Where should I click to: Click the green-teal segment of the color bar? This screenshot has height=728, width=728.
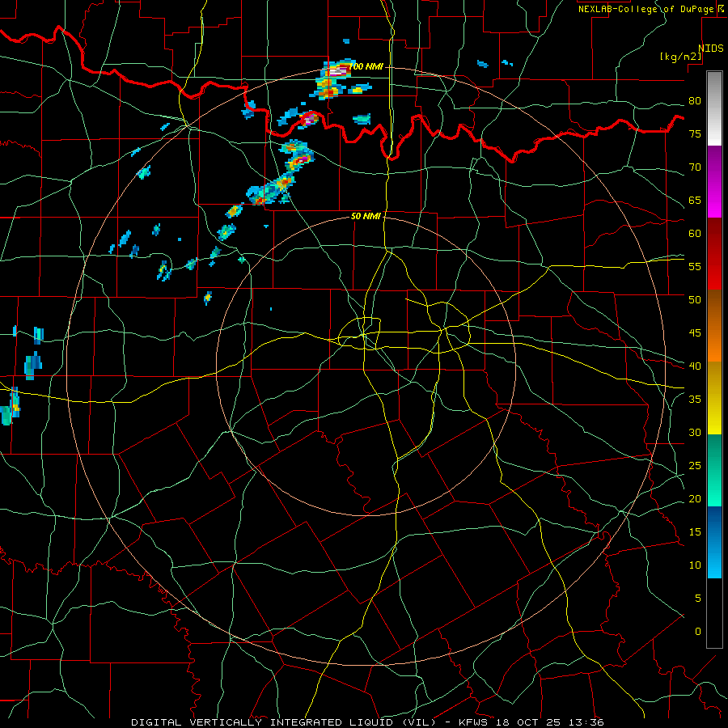[x=714, y=470]
